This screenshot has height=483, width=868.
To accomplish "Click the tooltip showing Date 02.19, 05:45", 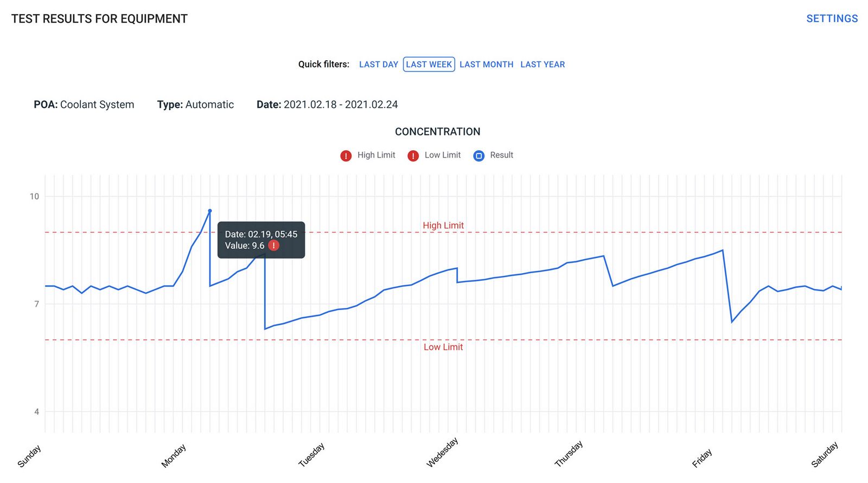I will pos(261,240).
